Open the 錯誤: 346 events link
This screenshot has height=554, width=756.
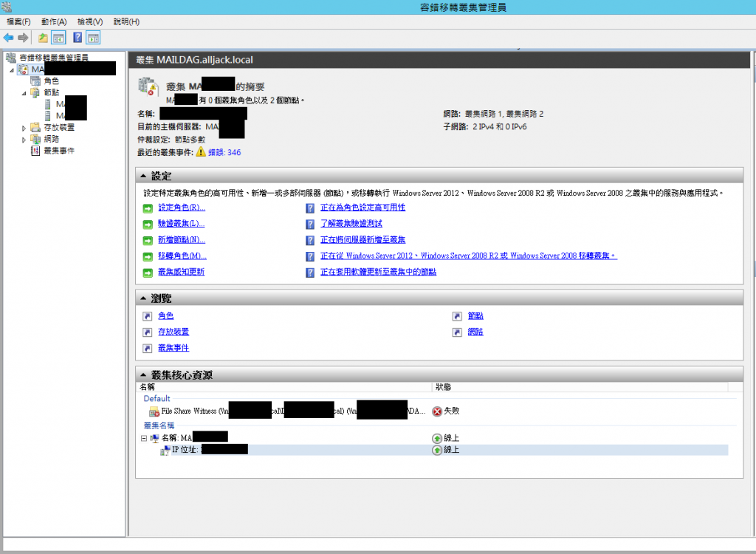[224, 152]
